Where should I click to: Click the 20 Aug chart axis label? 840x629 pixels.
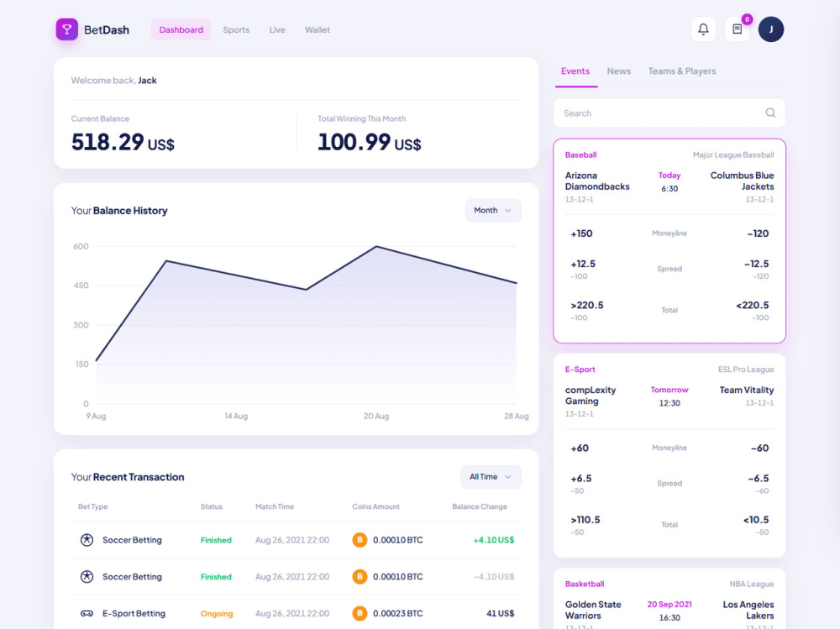pos(376,417)
